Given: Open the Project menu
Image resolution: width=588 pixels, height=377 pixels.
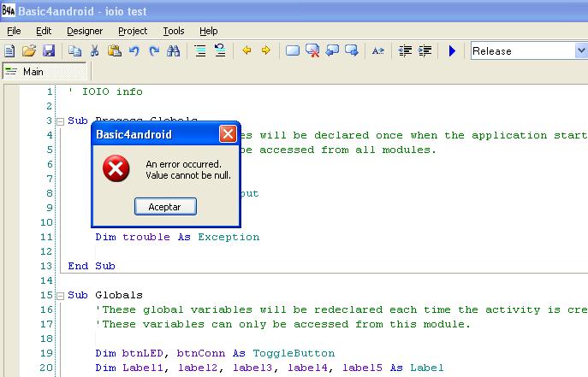Looking at the screenshot, I should pyautogui.click(x=133, y=31).
